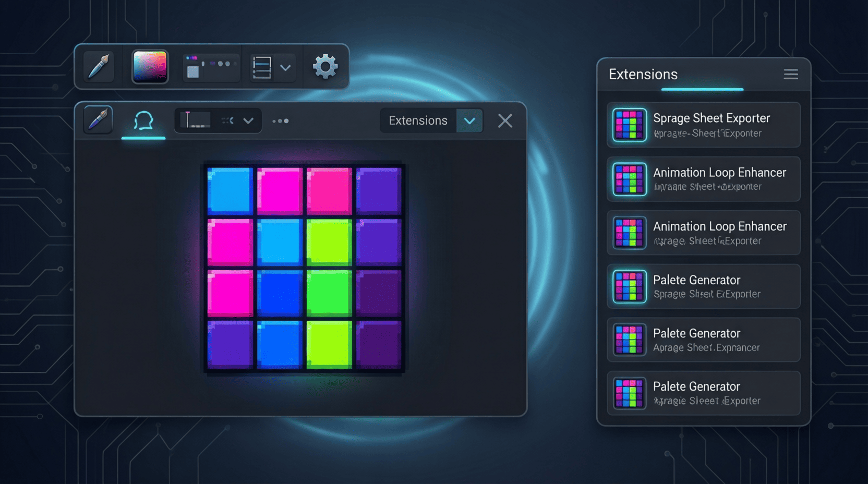Pick the top-left cyan canvas cell
Image resolution: width=868 pixels, height=484 pixels.
(230, 191)
